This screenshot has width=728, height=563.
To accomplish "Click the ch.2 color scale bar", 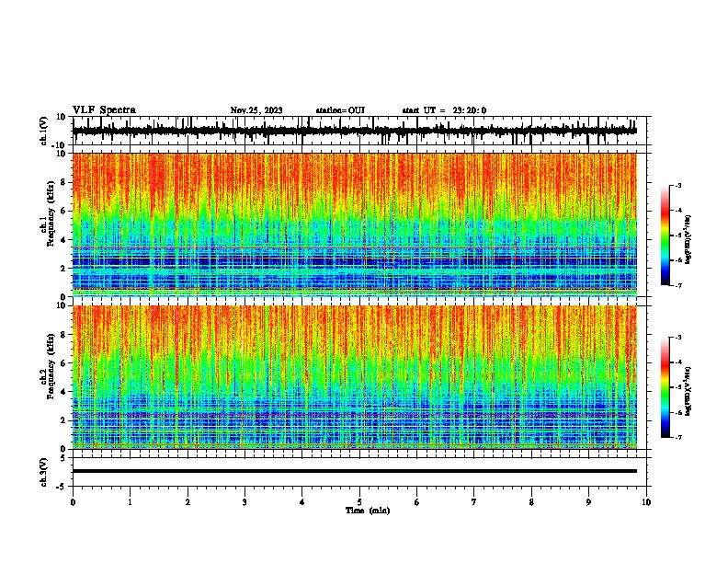I will (x=665, y=387).
